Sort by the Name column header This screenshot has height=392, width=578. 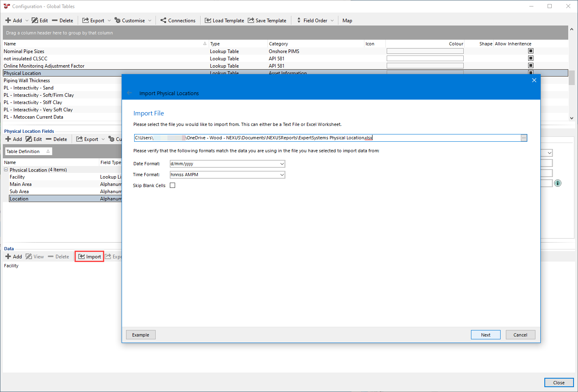pos(105,44)
